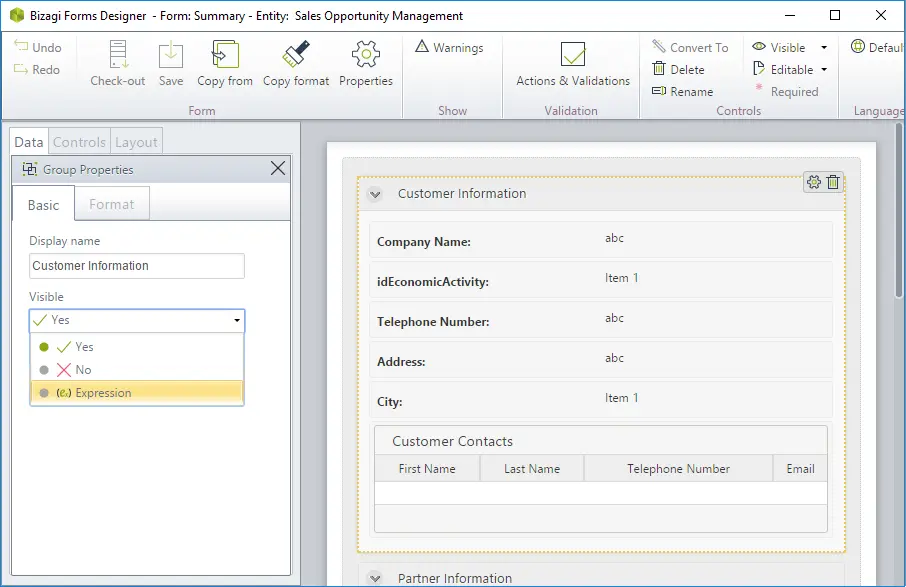This screenshot has height=587, width=906.
Task: Switch to the Layout tab
Action: pyautogui.click(x=136, y=142)
